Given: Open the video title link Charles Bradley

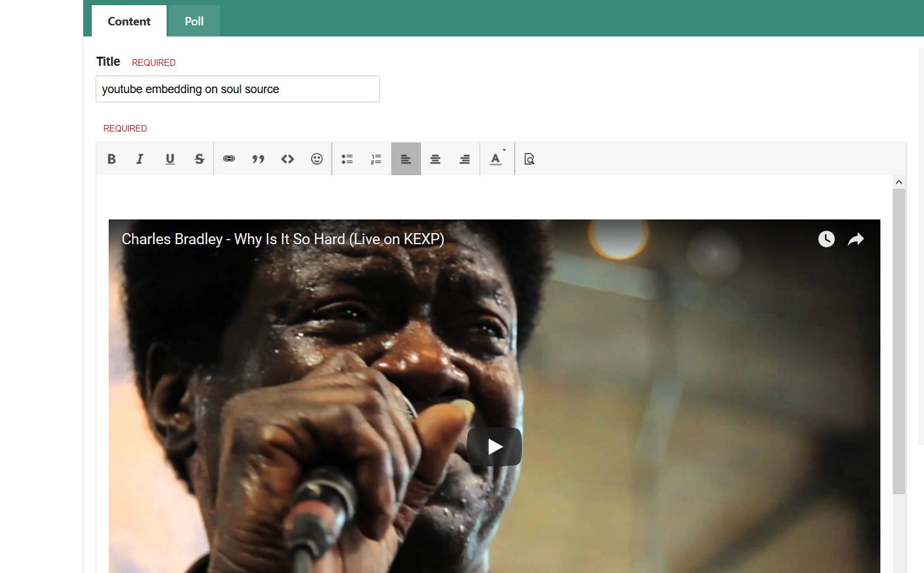Looking at the screenshot, I should pos(283,239).
